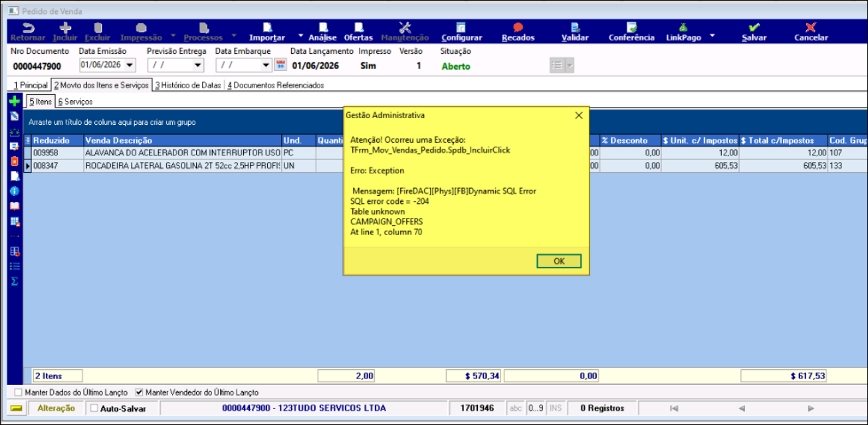Image resolution: width=868 pixels, height=425 pixels.
Task: Click the Salvar green check icon
Action: (754, 27)
